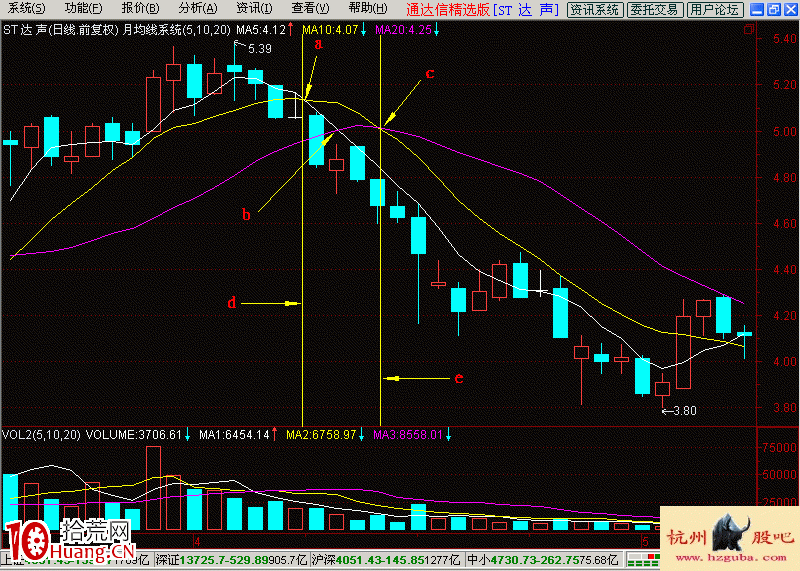Click the MA10:4.07 value label

330,30
